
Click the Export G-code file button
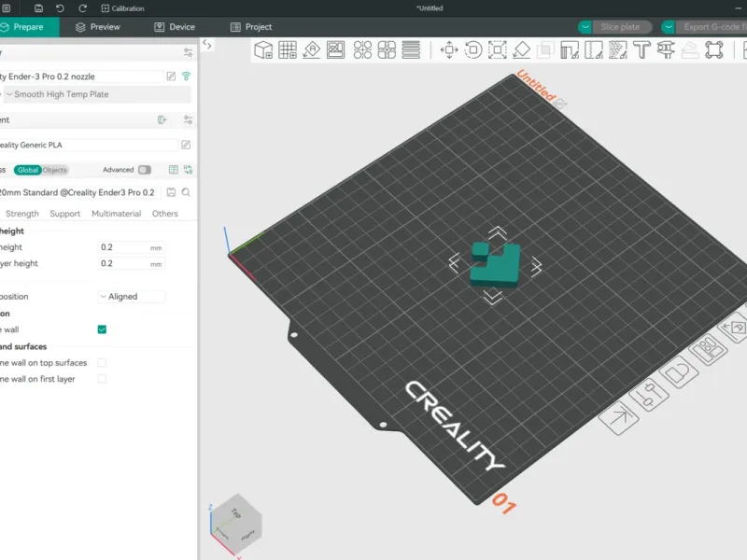(x=712, y=27)
